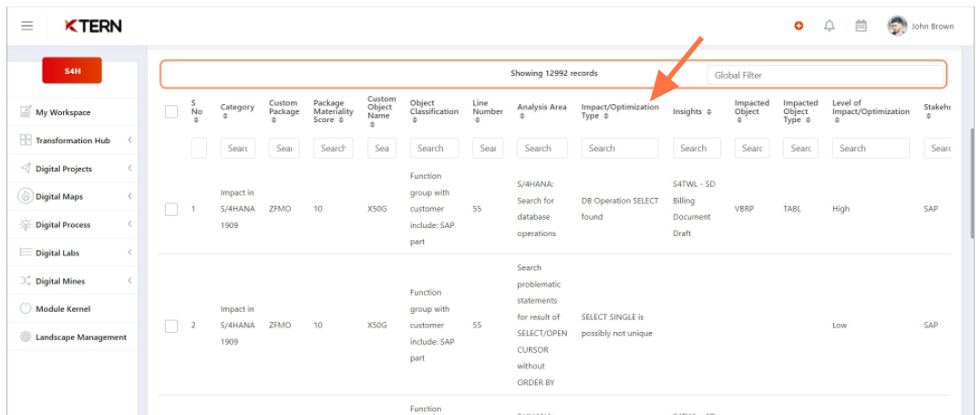This screenshot has height=415, width=980.
Task: Open the notifications bell icon
Action: click(x=829, y=26)
